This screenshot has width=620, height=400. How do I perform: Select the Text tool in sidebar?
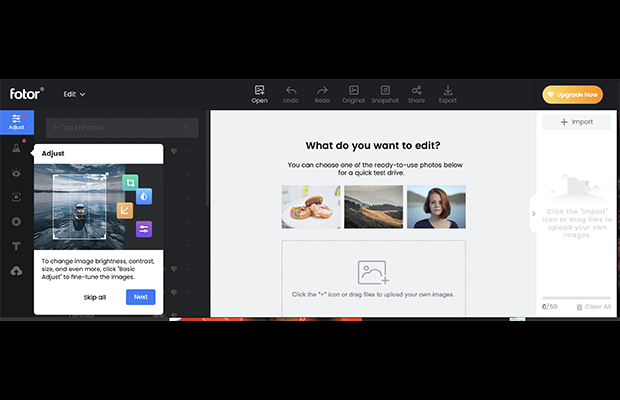(x=16, y=246)
